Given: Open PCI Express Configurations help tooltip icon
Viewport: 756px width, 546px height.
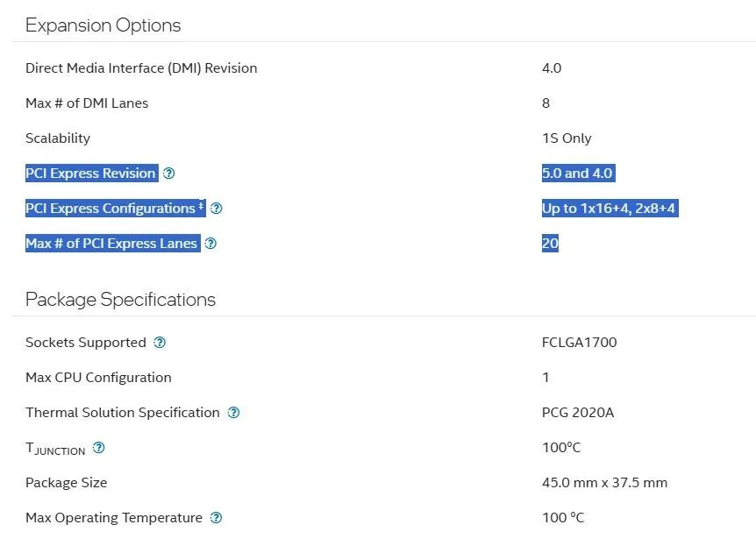Looking at the screenshot, I should (x=217, y=209).
